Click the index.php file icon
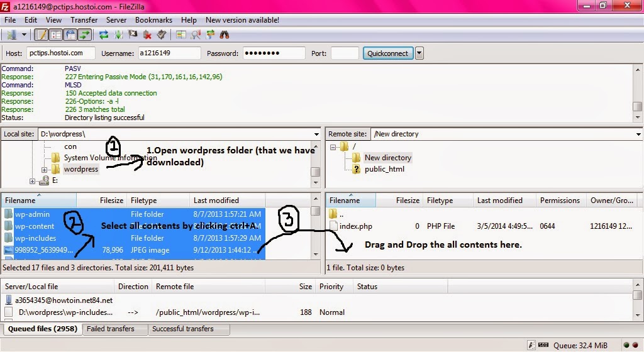 click(333, 226)
